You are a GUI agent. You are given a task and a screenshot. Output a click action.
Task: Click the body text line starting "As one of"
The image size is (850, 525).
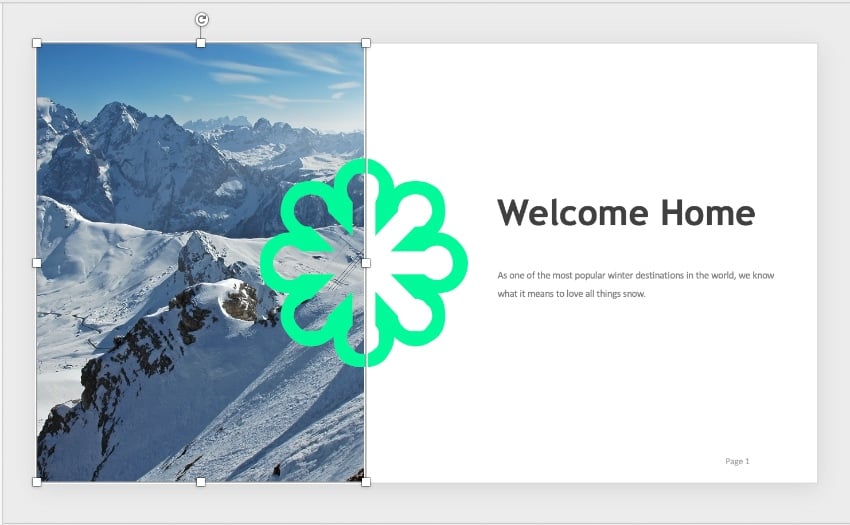click(635, 275)
